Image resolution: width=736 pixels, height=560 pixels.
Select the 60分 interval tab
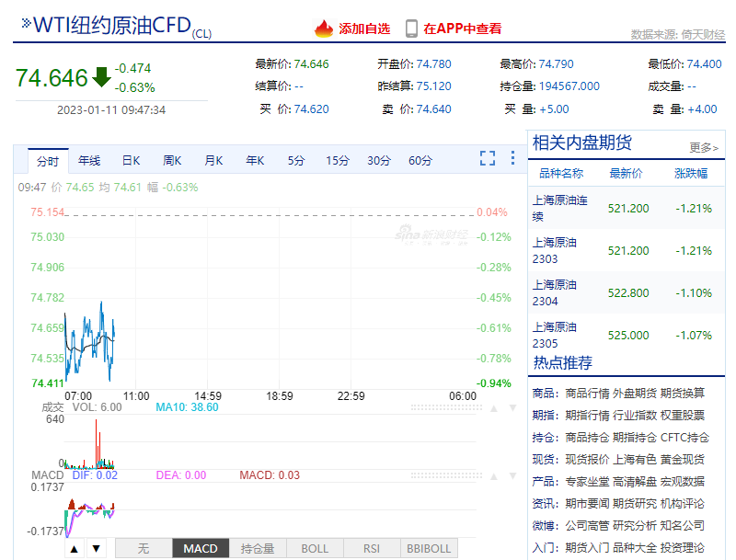[420, 161]
